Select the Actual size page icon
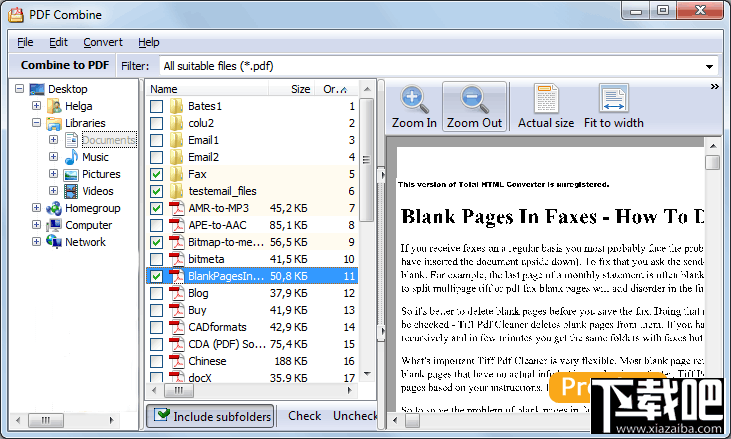This screenshot has height=439, width=731. (546, 98)
